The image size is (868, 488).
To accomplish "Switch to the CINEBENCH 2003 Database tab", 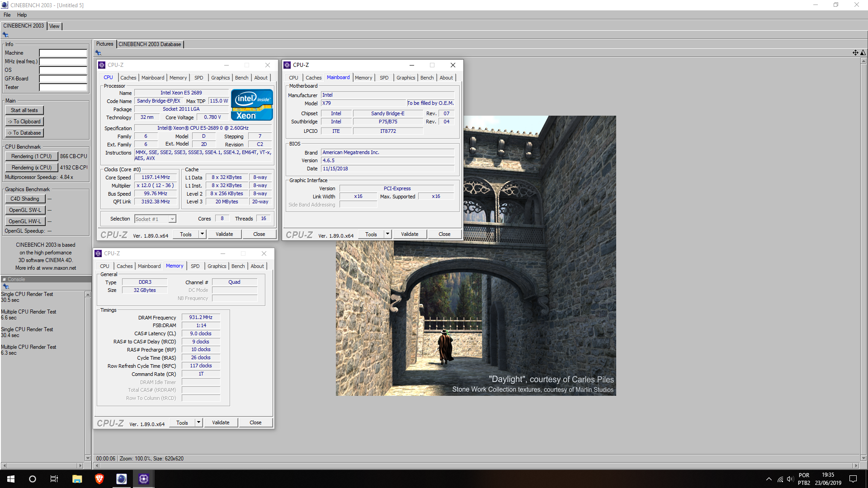I will click(x=150, y=44).
